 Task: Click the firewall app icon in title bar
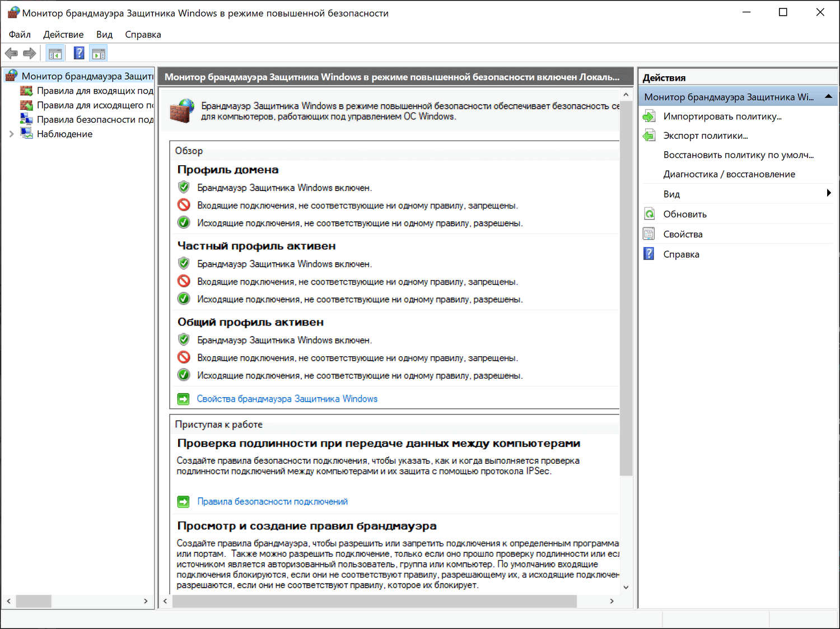(x=13, y=12)
